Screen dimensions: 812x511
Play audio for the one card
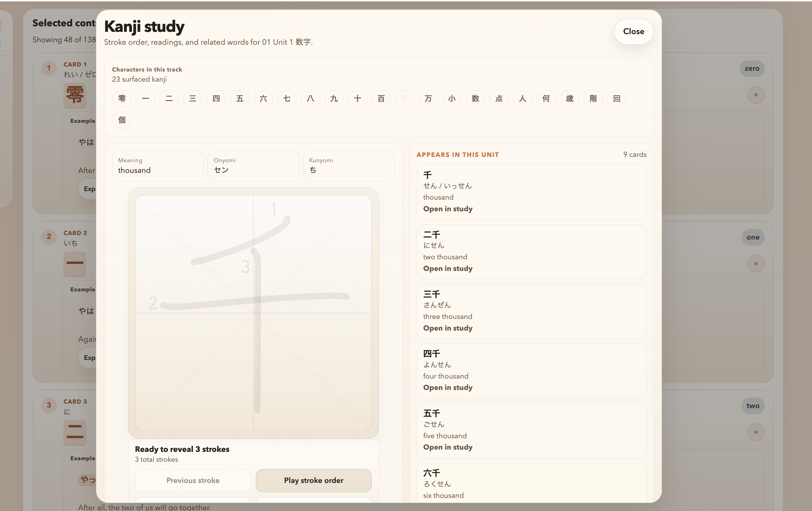pyautogui.click(x=756, y=263)
